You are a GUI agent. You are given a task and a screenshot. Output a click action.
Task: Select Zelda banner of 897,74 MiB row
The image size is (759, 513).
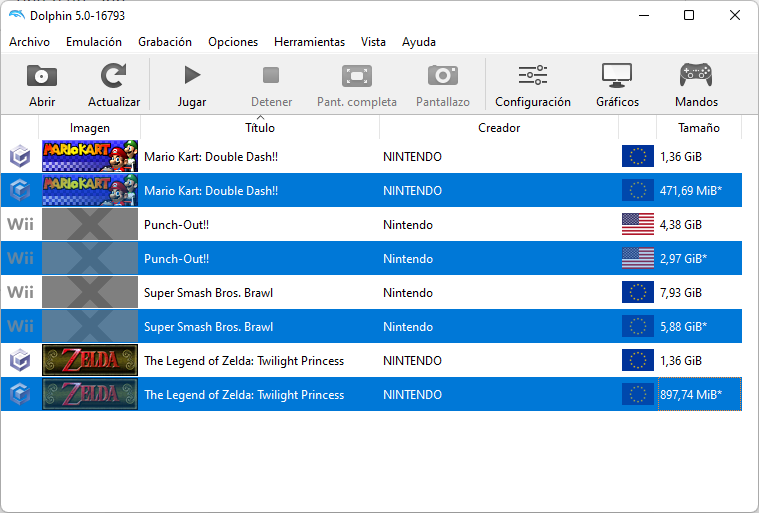pos(90,394)
